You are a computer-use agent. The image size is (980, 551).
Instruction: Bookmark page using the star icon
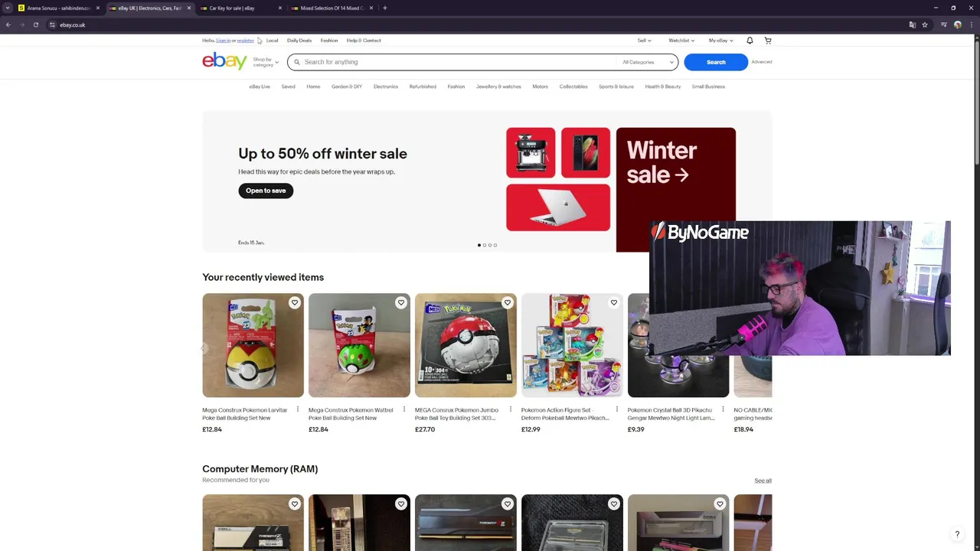[x=925, y=24]
